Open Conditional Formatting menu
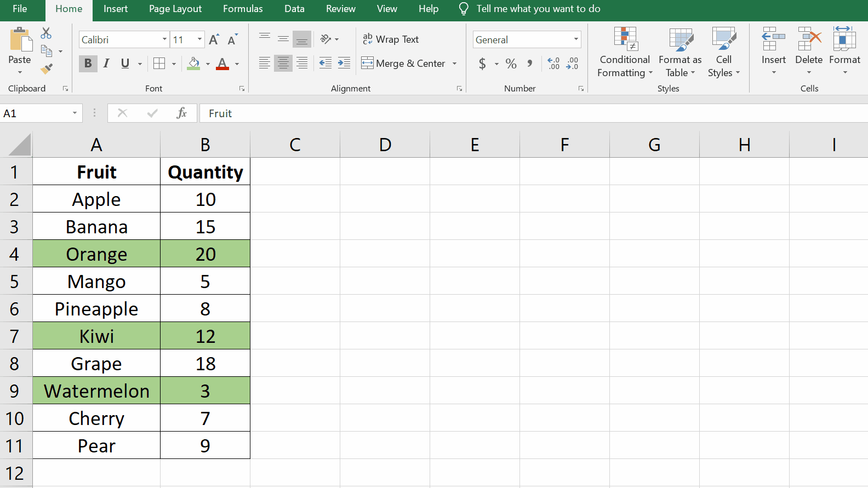The height and width of the screenshot is (488, 868). (625, 53)
